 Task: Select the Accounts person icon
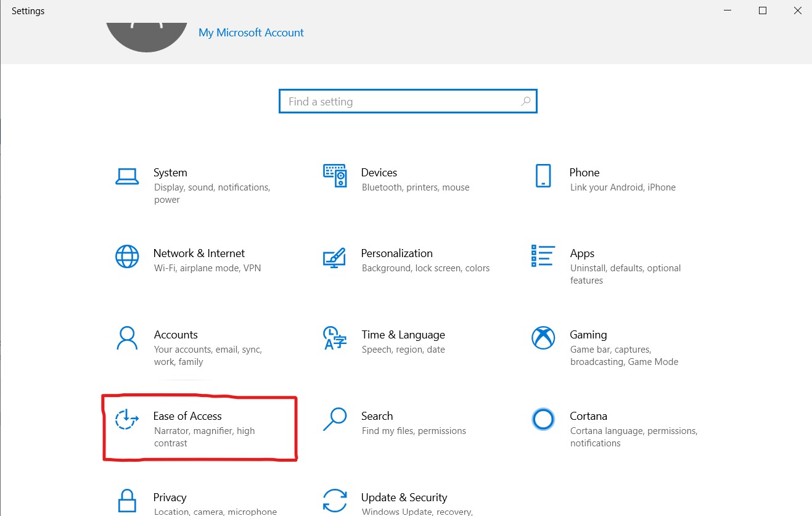tap(127, 338)
